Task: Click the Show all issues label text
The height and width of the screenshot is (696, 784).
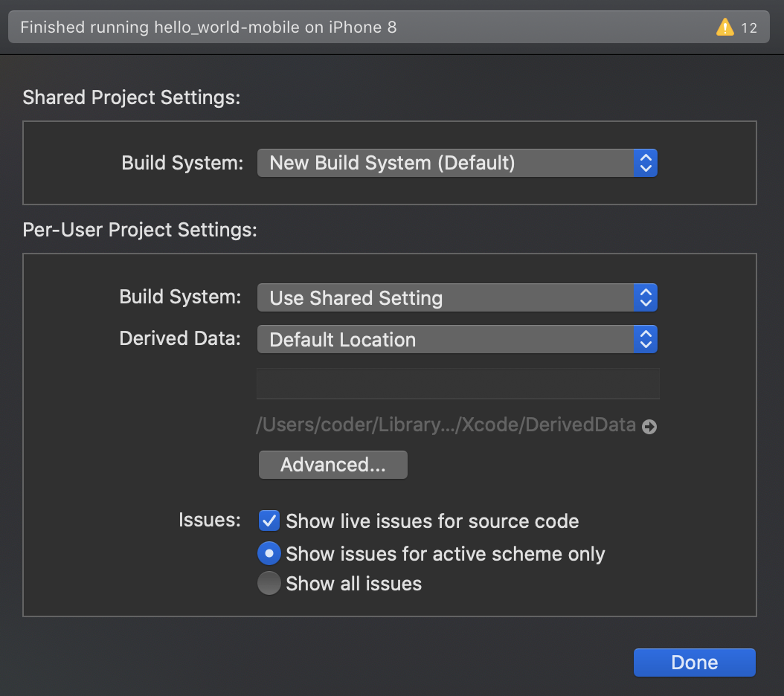Action: [353, 584]
